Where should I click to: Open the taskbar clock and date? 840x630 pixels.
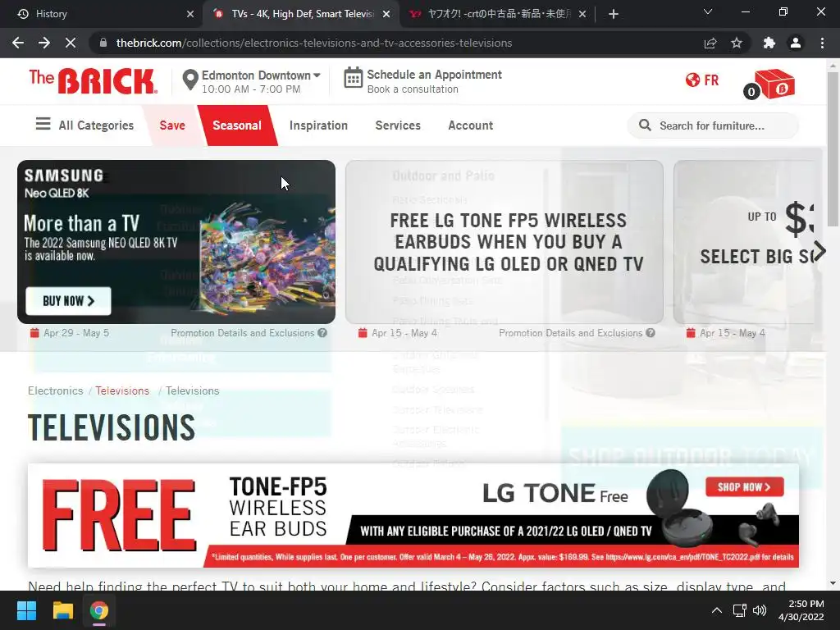(x=801, y=610)
